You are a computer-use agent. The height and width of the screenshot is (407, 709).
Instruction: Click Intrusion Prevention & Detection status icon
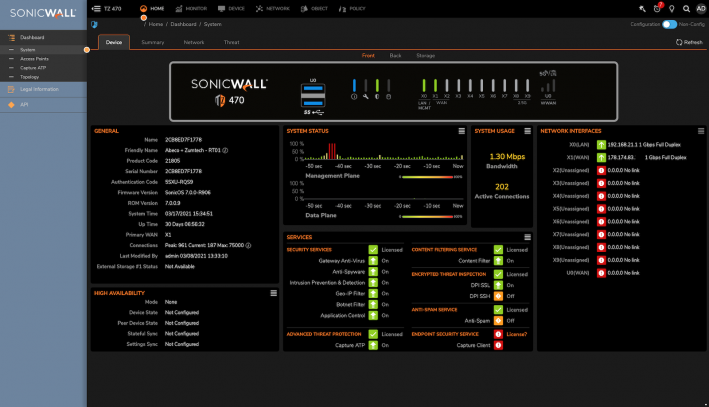pyautogui.click(x=373, y=283)
